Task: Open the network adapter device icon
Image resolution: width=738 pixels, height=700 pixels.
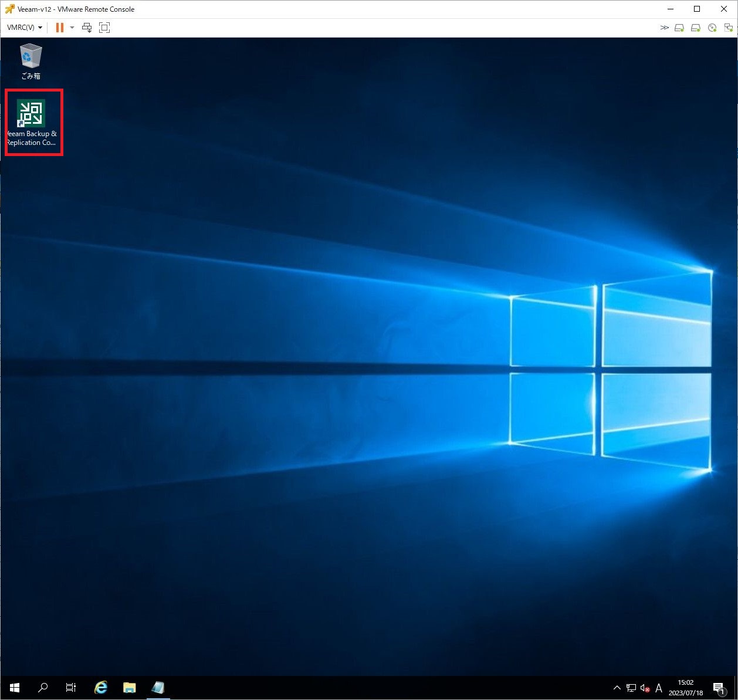Action: point(729,28)
